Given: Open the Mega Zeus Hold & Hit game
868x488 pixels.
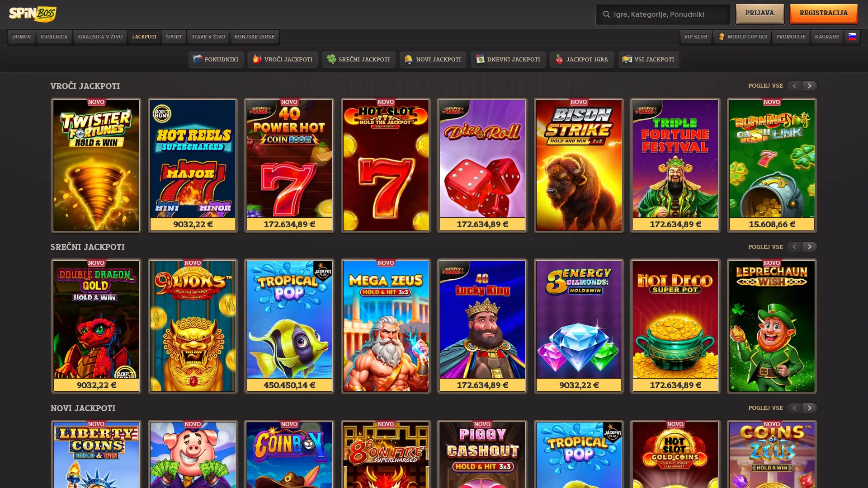Looking at the screenshot, I should (x=386, y=326).
